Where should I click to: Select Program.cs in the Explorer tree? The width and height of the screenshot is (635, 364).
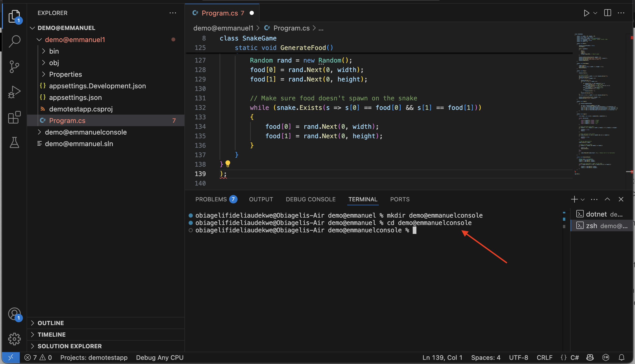(x=106, y=120)
